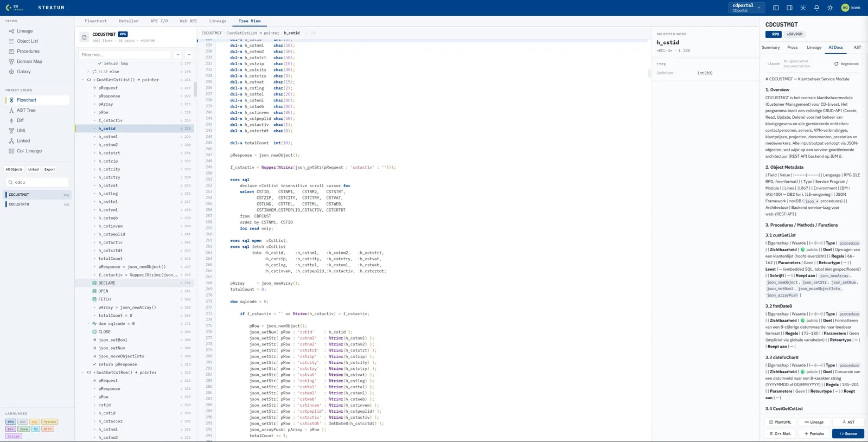
Task: Open the Procs tab in right panel
Action: tap(792, 48)
